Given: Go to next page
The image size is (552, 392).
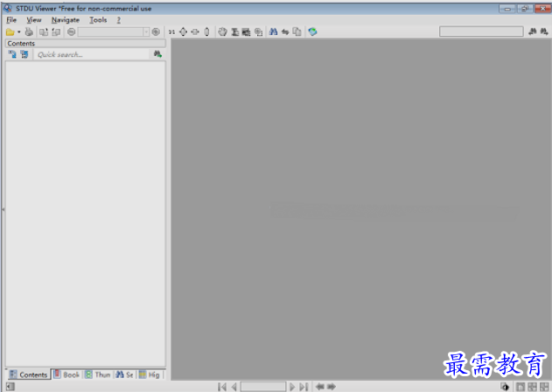Looking at the screenshot, I should tap(292, 387).
